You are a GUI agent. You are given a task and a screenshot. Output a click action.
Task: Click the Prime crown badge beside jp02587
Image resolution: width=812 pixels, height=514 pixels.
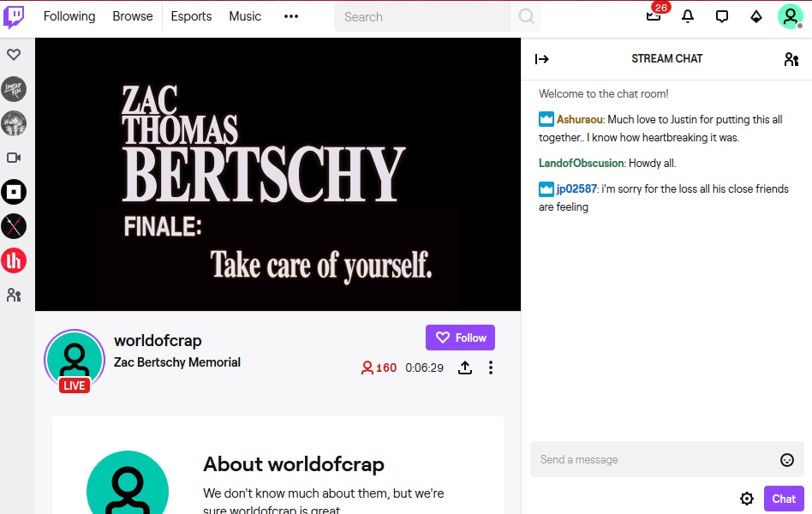pyautogui.click(x=546, y=188)
